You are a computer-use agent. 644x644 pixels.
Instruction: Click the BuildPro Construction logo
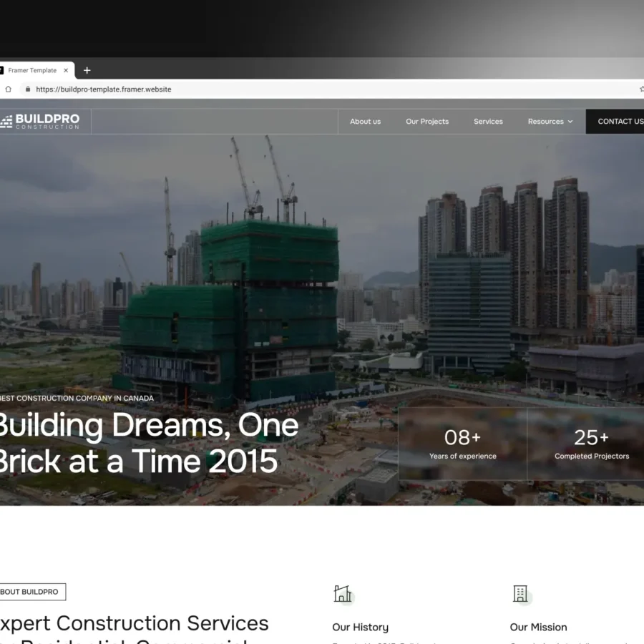click(40, 122)
